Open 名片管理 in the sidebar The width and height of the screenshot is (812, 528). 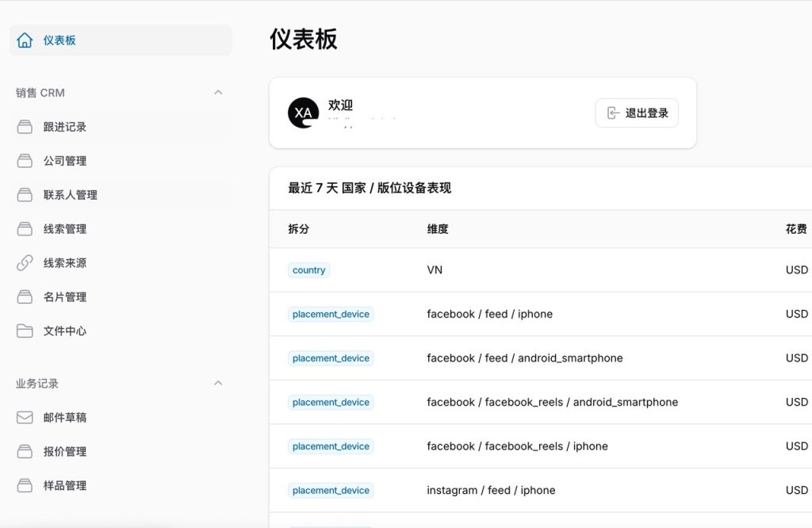[x=121, y=297]
